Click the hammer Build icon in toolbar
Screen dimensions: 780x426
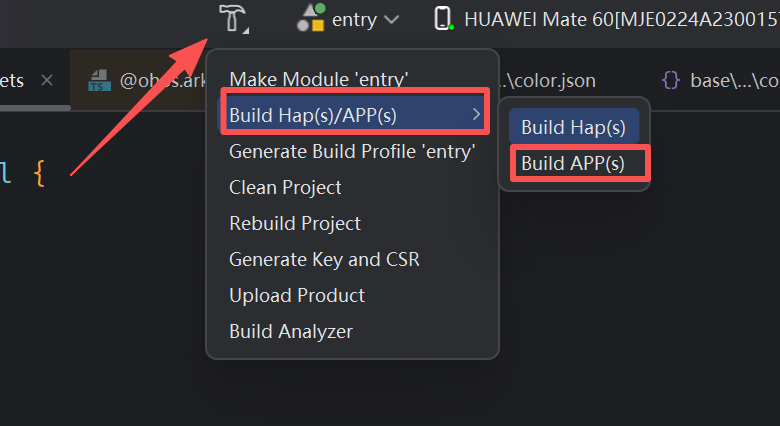click(x=232, y=17)
